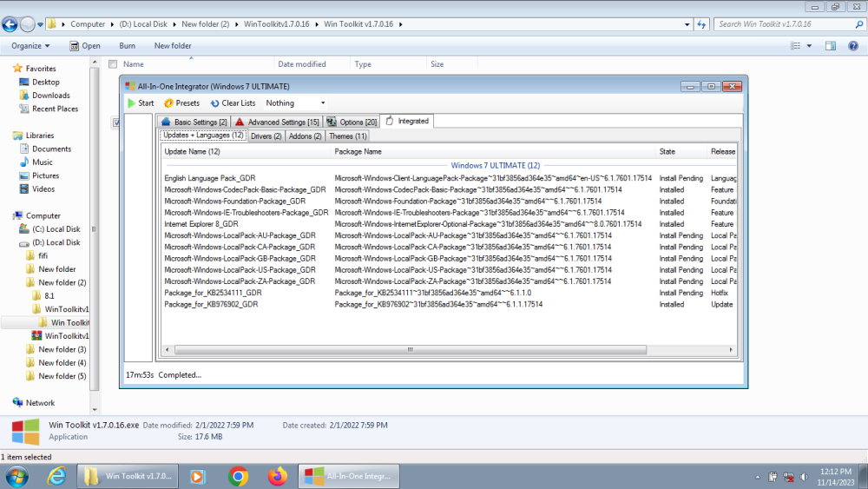Select the 8.1 folder in the navigation tree
Screen dimensions: 868x489
(43, 295)
